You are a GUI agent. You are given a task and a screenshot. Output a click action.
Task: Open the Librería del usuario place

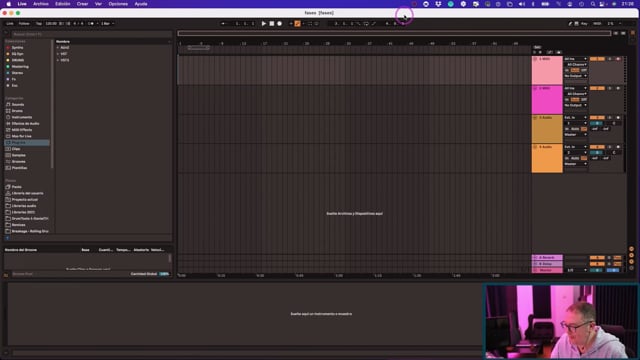(27, 193)
